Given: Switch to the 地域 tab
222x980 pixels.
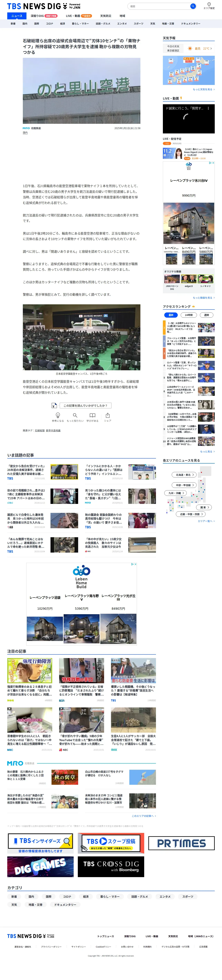Looking at the screenshot, I should coord(122,16).
